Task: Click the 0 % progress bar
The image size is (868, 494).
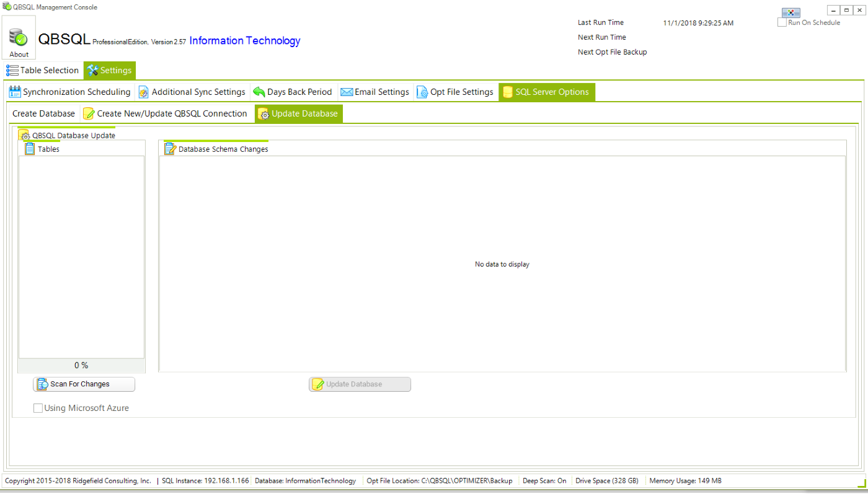Action: [81, 366]
